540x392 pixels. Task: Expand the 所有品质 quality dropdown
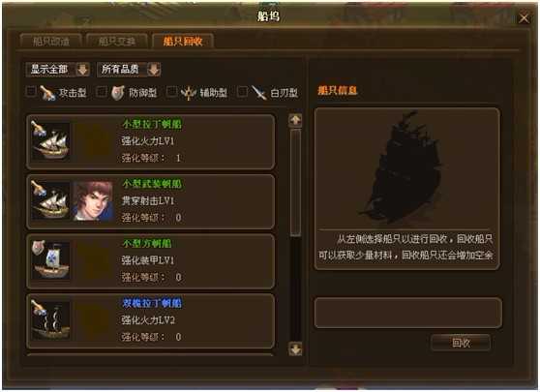point(129,70)
